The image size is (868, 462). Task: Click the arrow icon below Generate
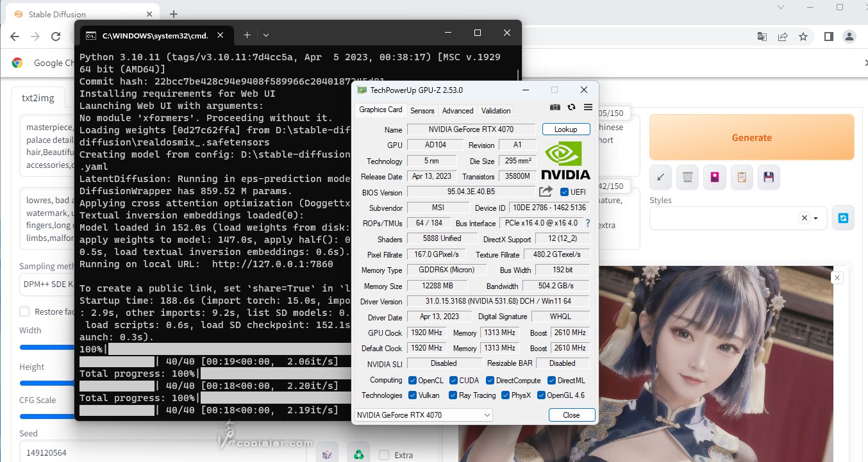(661, 177)
